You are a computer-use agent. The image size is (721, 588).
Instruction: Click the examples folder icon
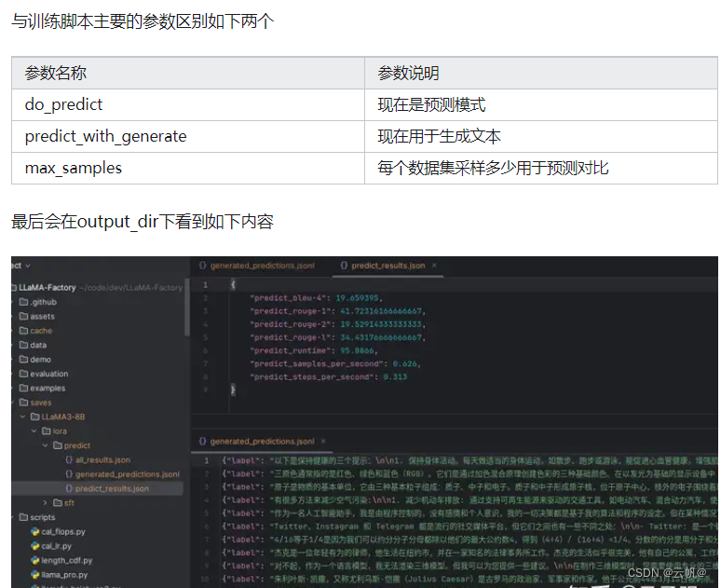click(23, 388)
